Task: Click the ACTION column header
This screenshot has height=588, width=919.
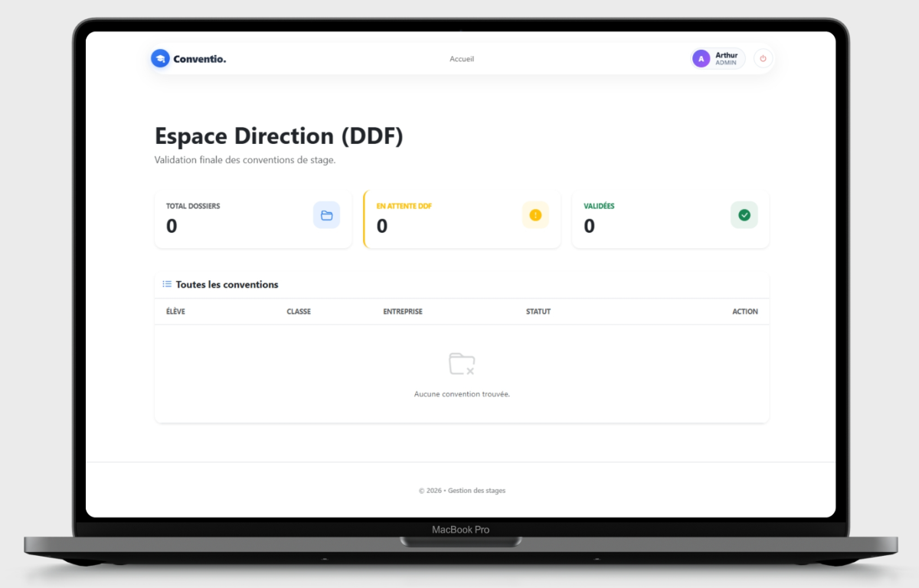Action: 745,312
